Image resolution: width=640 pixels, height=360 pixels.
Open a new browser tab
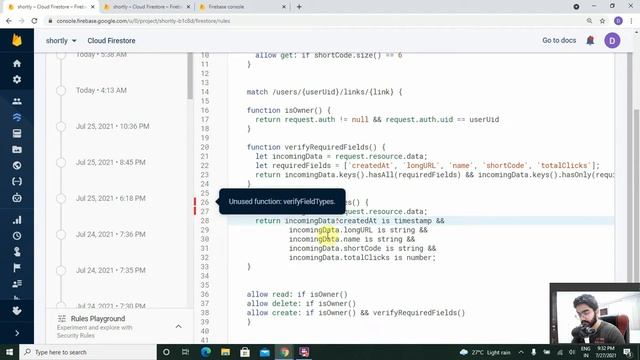(299, 7)
